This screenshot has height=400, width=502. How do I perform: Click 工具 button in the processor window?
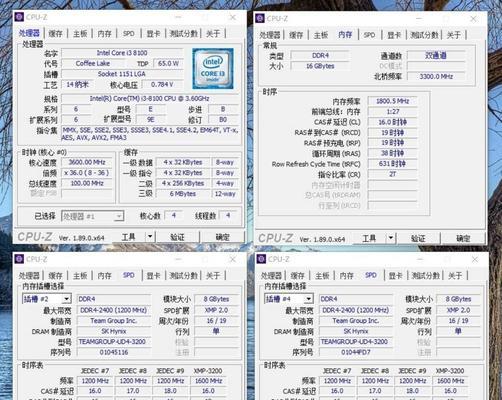coord(128,237)
